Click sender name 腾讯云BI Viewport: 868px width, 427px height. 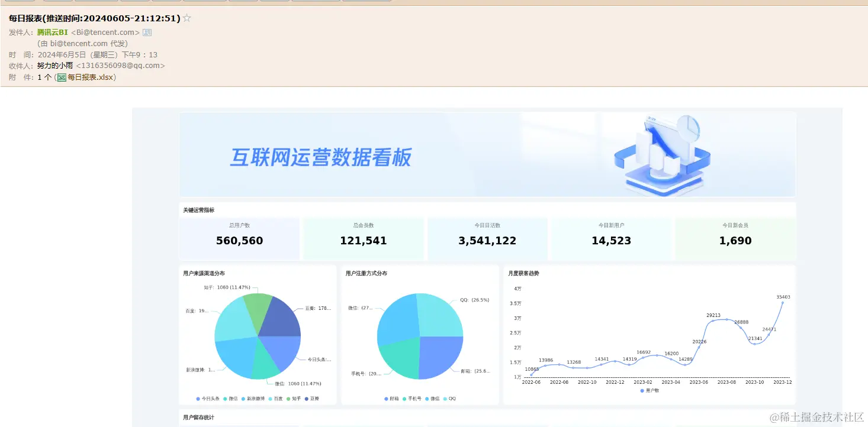[53, 33]
